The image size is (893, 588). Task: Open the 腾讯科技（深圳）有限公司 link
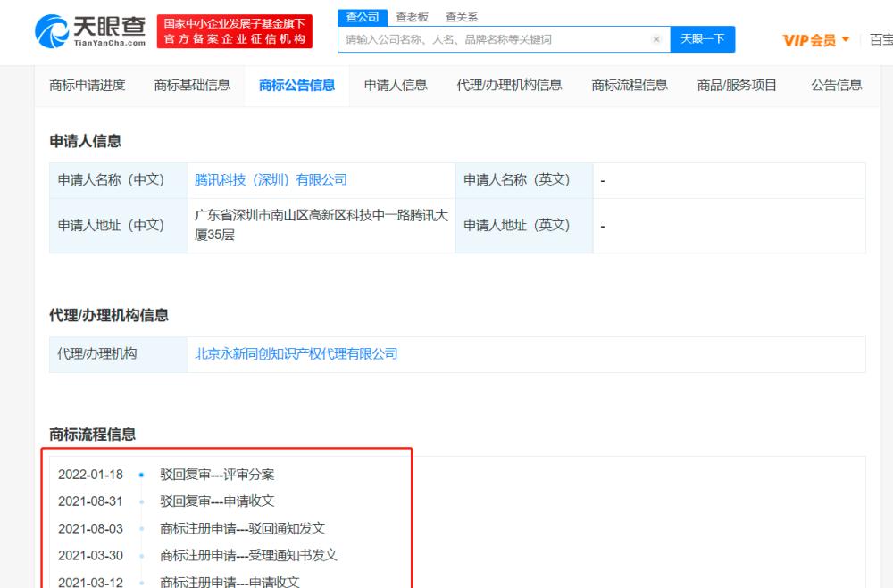pos(271,180)
